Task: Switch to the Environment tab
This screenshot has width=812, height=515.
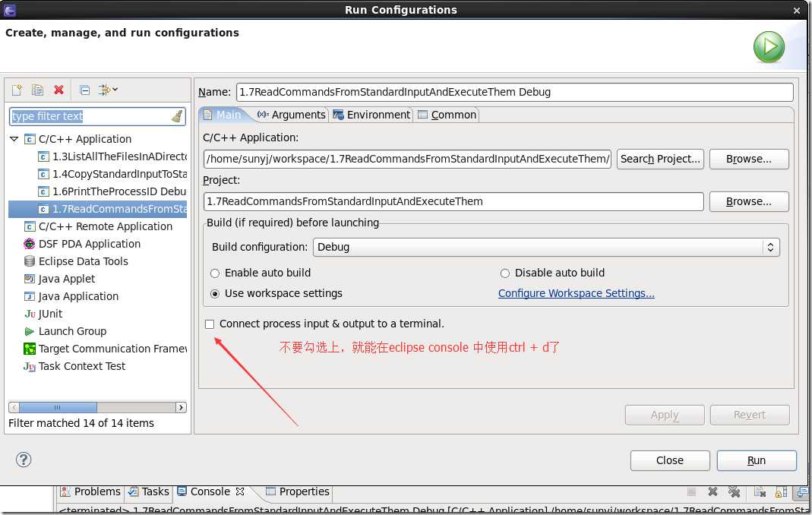Action: (371, 115)
